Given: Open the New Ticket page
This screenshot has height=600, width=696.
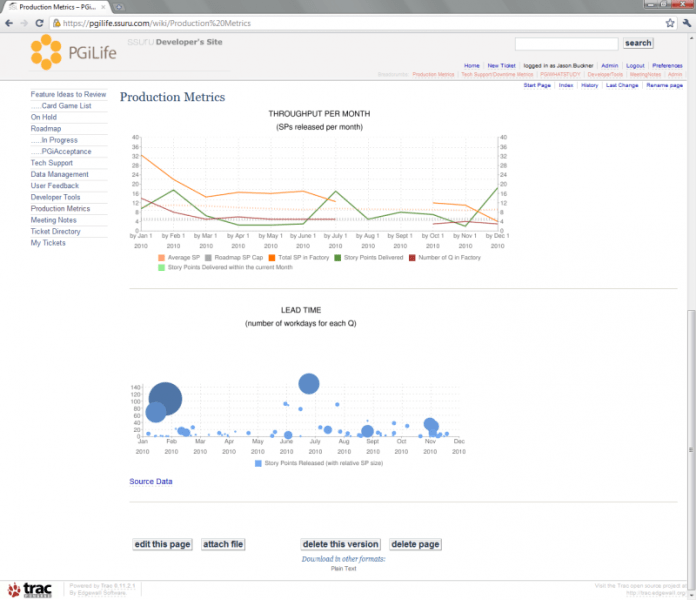Looking at the screenshot, I should pyautogui.click(x=501, y=66).
